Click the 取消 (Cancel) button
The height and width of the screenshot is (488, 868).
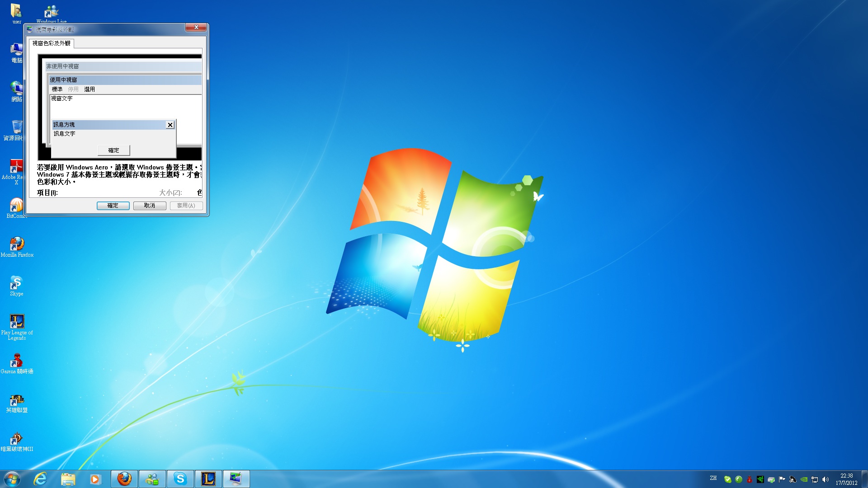click(x=150, y=206)
